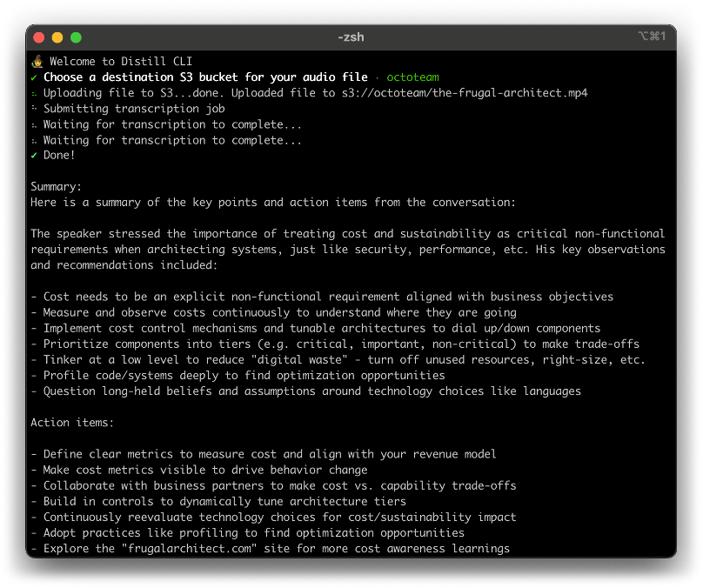This screenshot has height=588, width=703.
Task: Click the spinner glyph before Uploading file to S3
Action: tap(34, 93)
